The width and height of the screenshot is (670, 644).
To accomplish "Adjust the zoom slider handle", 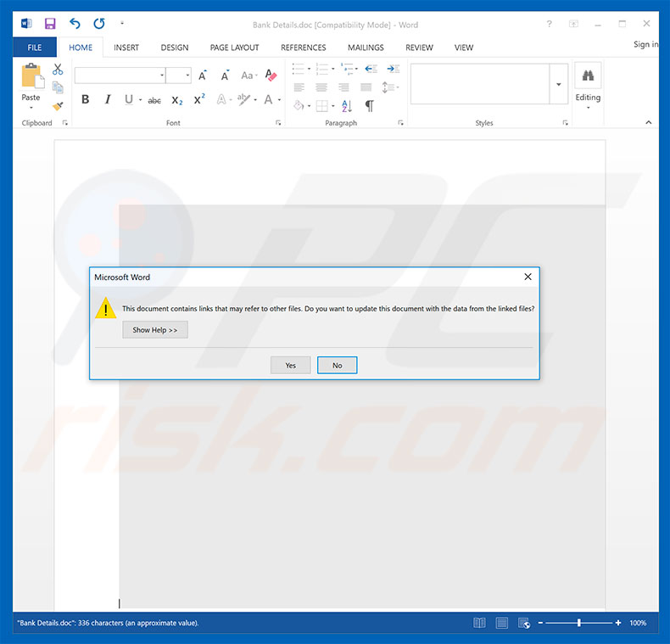I will pos(579,623).
